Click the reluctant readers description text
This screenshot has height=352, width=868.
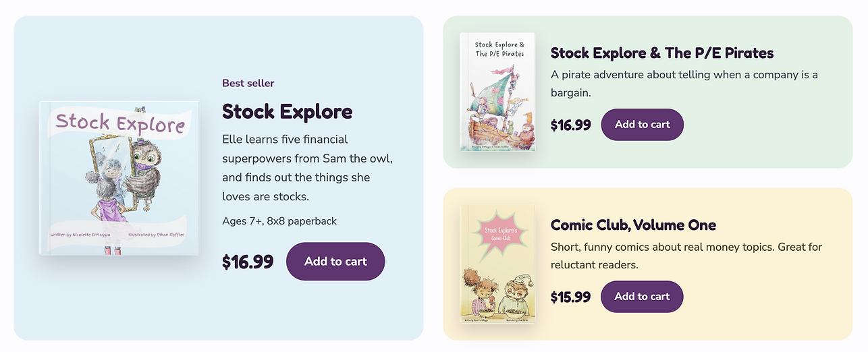click(x=686, y=256)
